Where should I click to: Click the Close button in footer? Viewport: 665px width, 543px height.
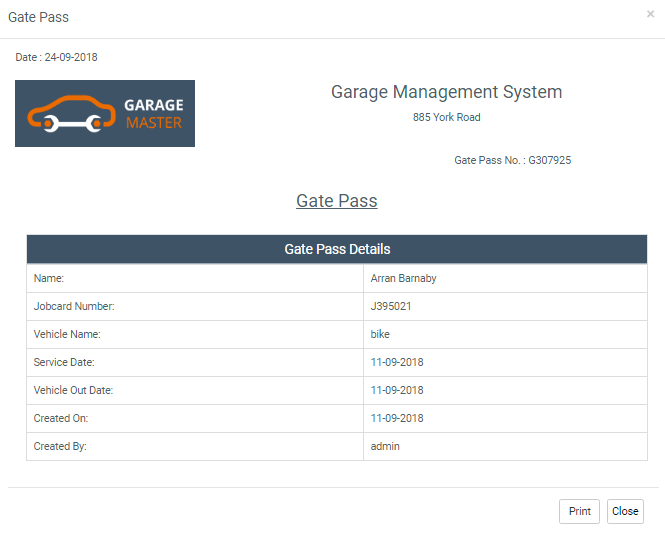click(625, 511)
